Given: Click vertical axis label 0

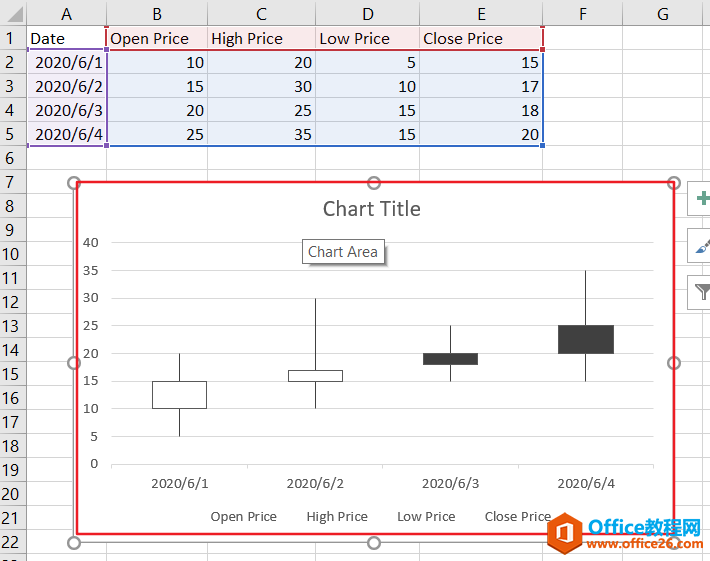Looking at the screenshot, I should (x=94, y=464).
